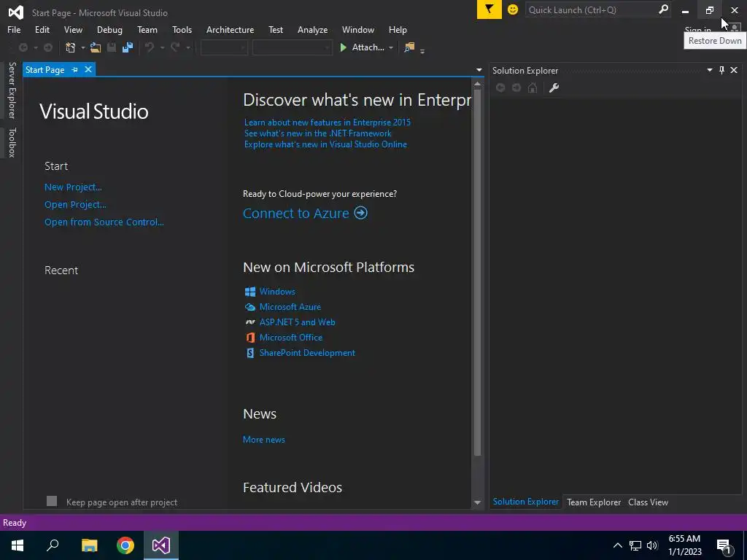Click the Windows Start button

[x=18, y=545]
